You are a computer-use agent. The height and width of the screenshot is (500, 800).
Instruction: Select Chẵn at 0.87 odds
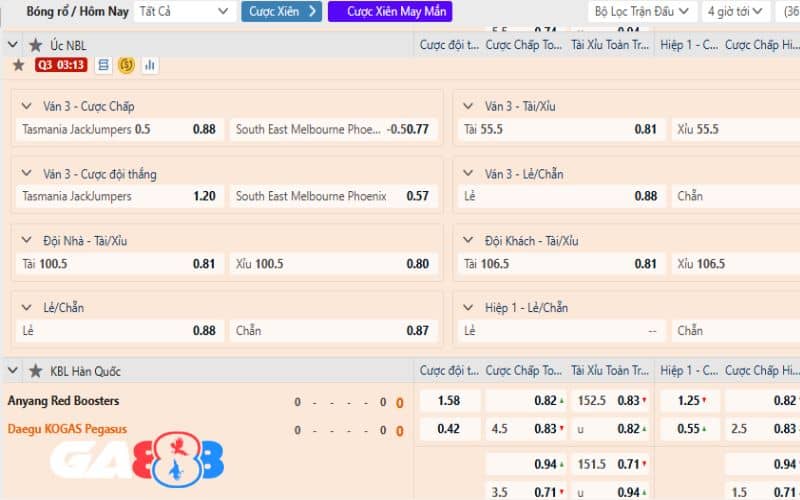tap(334, 331)
